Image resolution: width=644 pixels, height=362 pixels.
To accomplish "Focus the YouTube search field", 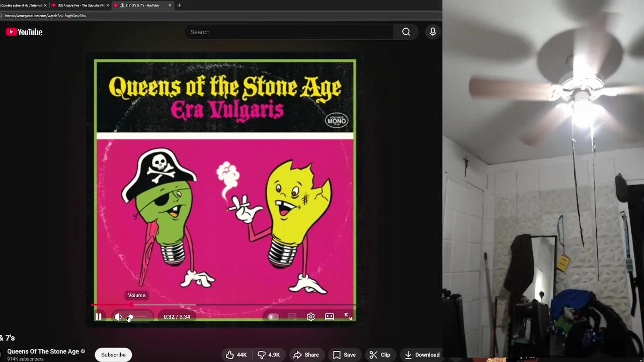I will pos(289,32).
